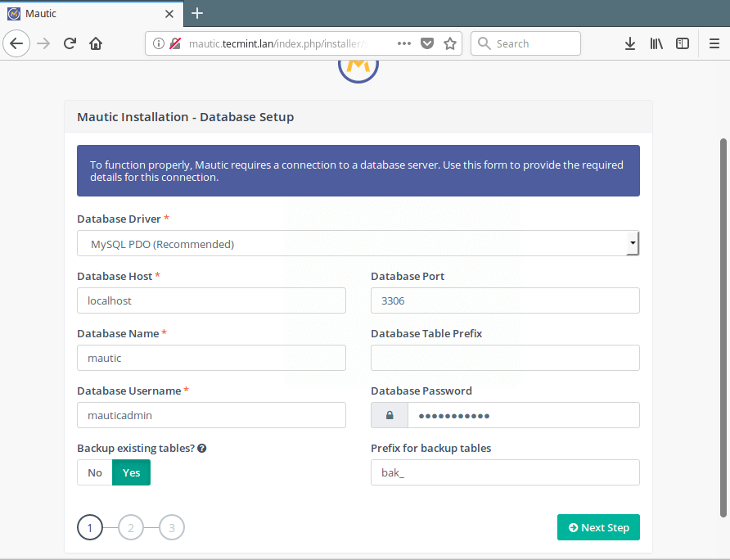
Task: Click the Mautic favicon in the tab
Action: click(14, 14)
